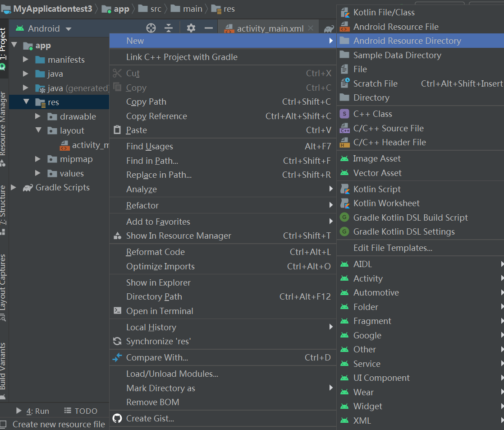Click the GitHub icon beside Create Gist

pyautogui.click(x=117, y=418)
